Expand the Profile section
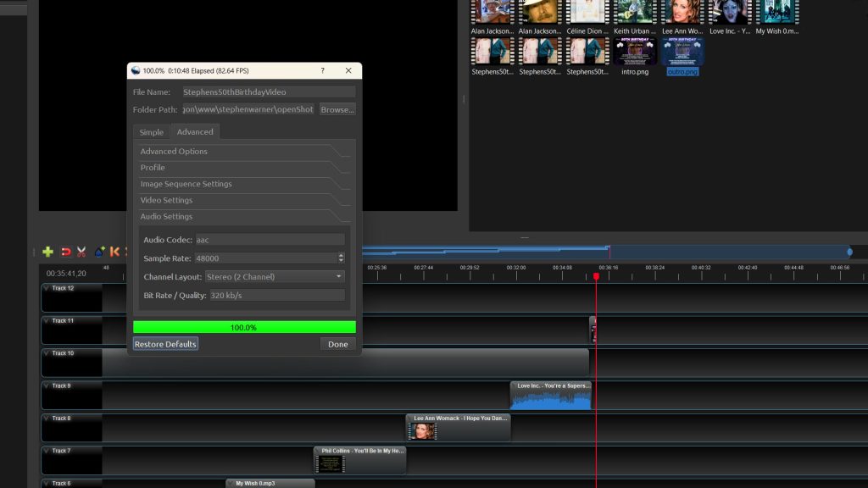The width and height of the screenshot is (868, 488). click(244, 168)
